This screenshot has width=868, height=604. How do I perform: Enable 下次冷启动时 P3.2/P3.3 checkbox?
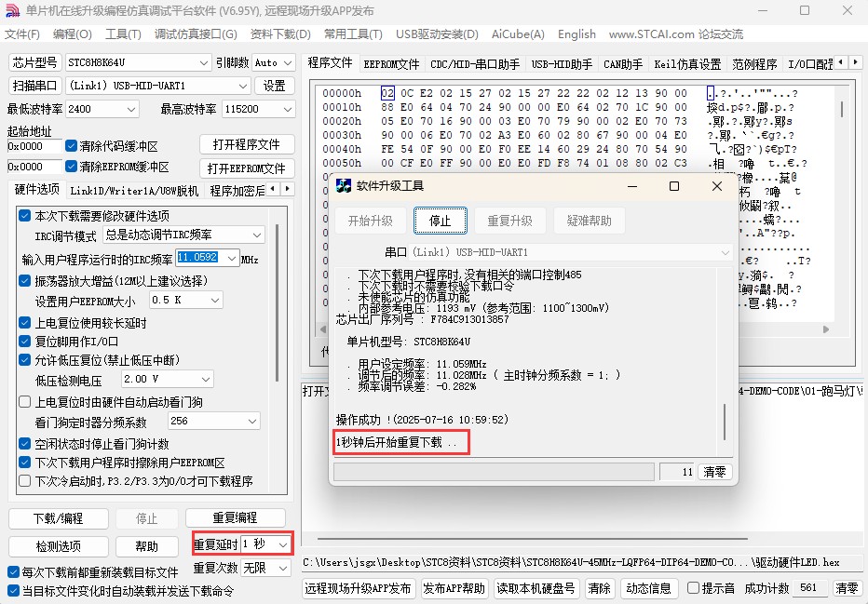point(24,480)
